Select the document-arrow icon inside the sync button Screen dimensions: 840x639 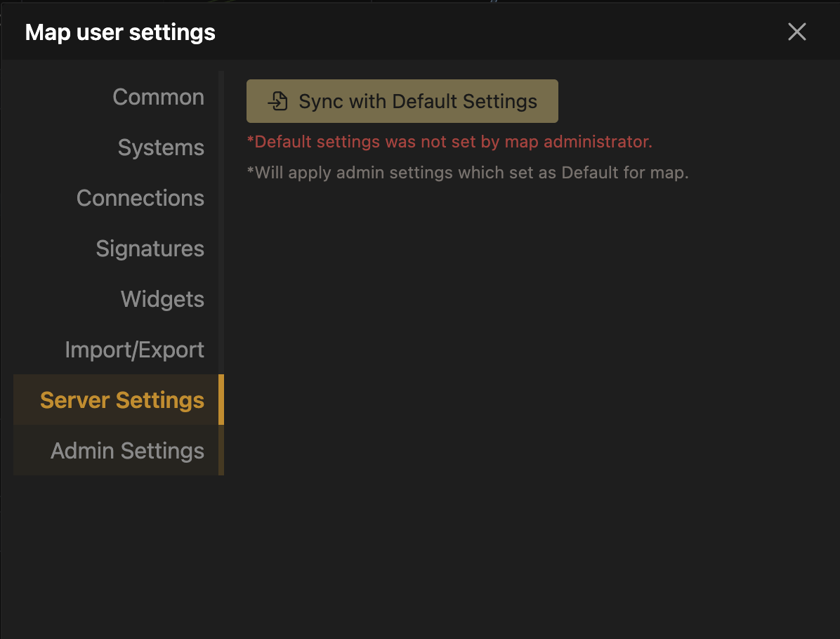point(277,100)
